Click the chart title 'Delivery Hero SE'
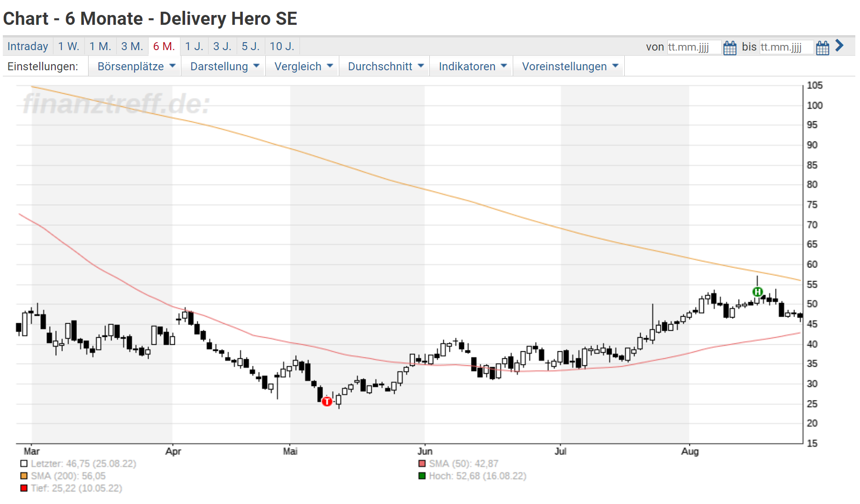This screenshot has width=860, height=504. click(228, 19)
